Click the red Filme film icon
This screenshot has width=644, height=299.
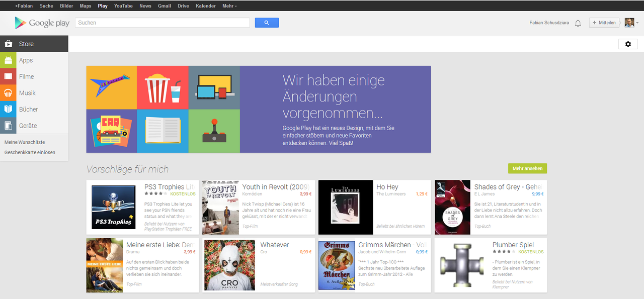click(x=8, y=76)
